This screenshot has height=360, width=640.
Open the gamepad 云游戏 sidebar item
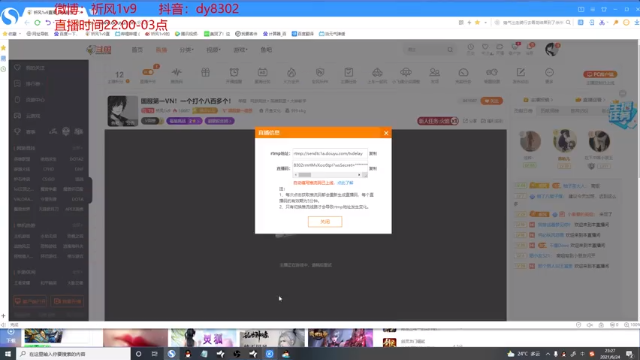27,116
